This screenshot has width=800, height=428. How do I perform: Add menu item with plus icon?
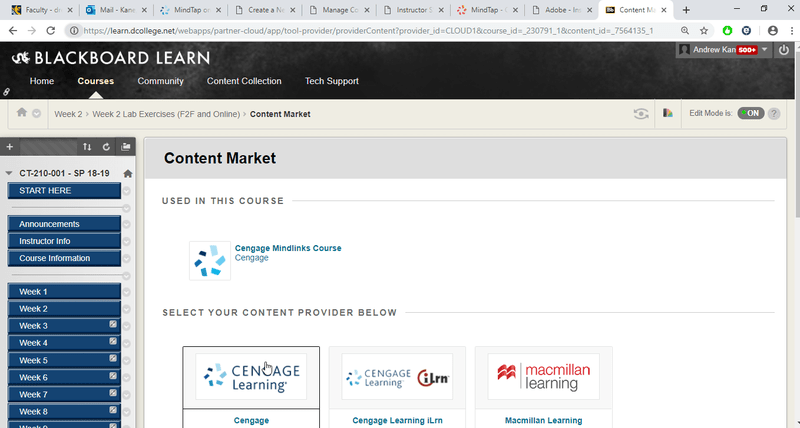pos(9,147)
